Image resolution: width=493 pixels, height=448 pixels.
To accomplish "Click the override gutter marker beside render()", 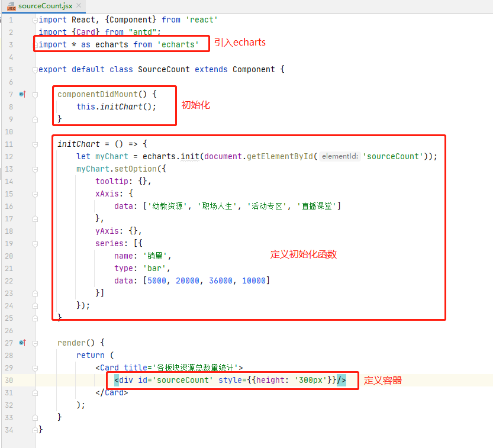I will point(22,343).
